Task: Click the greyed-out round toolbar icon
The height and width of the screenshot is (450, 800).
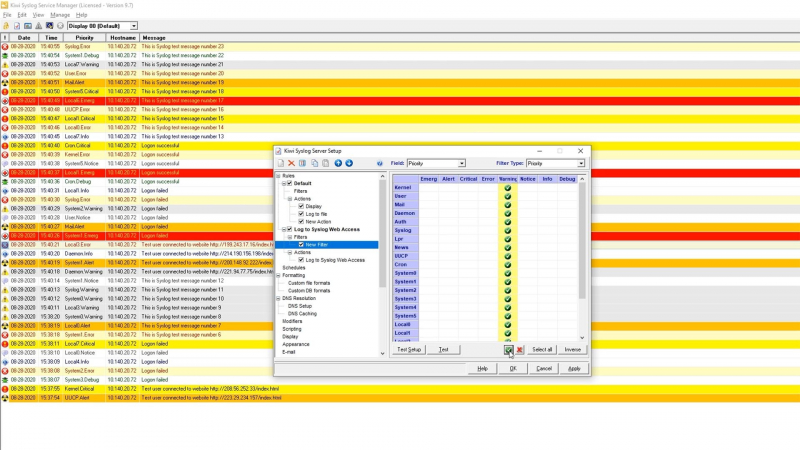Action: coord(60,26)
